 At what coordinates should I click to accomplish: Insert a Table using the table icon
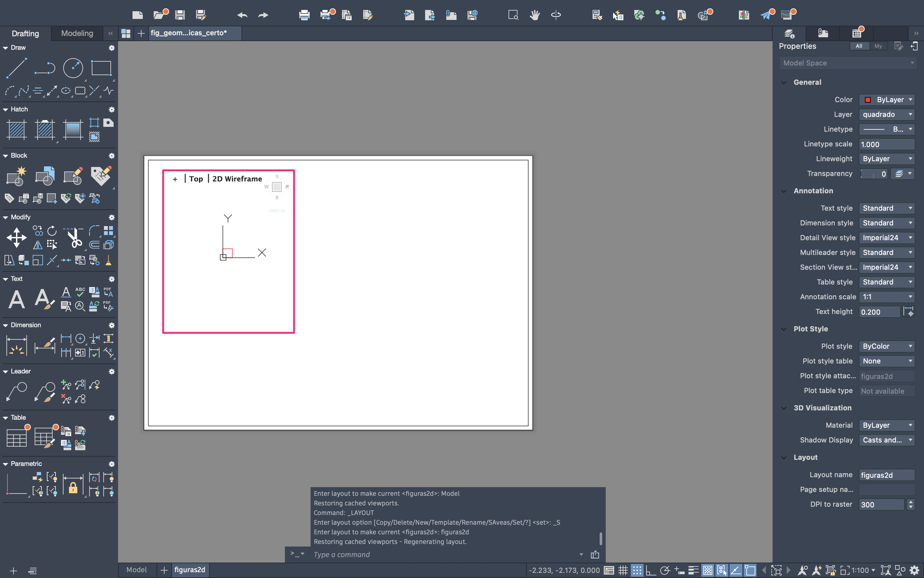pyautogui.click(x=16, y=437)
